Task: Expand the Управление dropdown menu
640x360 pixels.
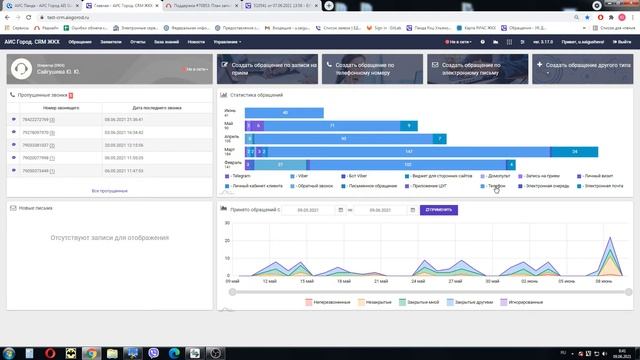Action: tap(227, 42)
